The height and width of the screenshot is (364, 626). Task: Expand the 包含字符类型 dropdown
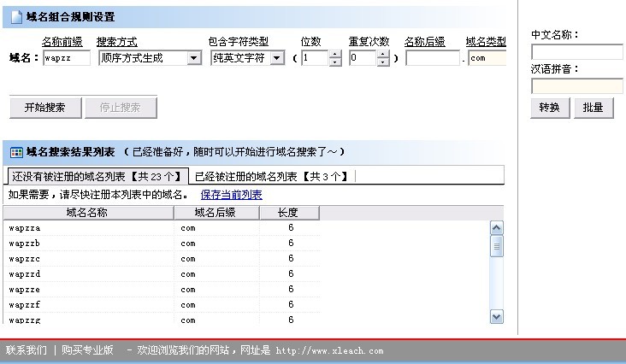tap(277, 59)
